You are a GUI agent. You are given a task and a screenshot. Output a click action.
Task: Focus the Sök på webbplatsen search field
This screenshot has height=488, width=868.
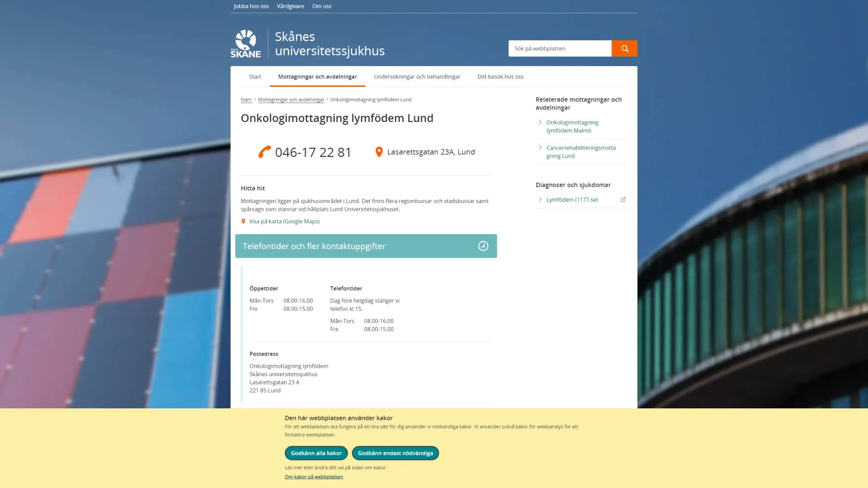click(x=560, y=48)
